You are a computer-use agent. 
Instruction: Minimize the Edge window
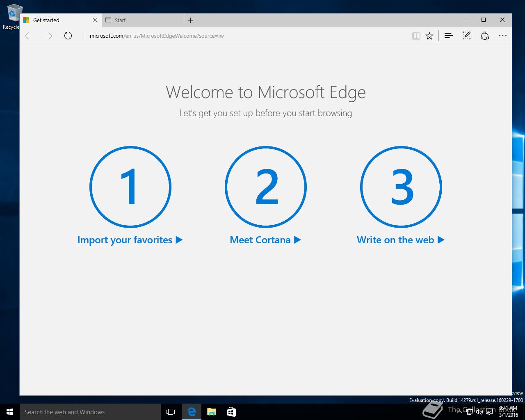(465, 20)
